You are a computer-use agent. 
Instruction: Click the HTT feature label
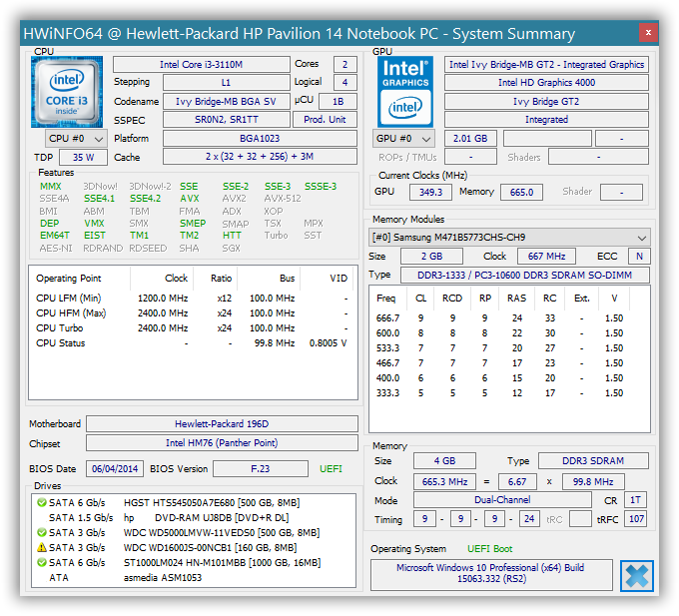pos(232,235)
